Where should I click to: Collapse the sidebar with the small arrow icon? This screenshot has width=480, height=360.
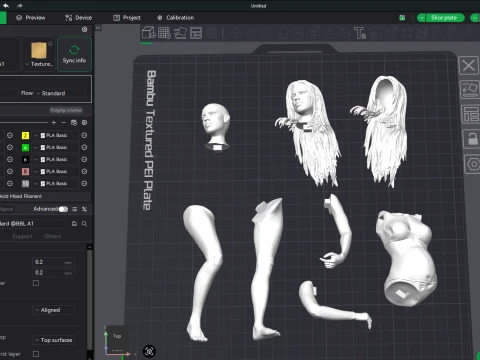[x=98, y=28]
